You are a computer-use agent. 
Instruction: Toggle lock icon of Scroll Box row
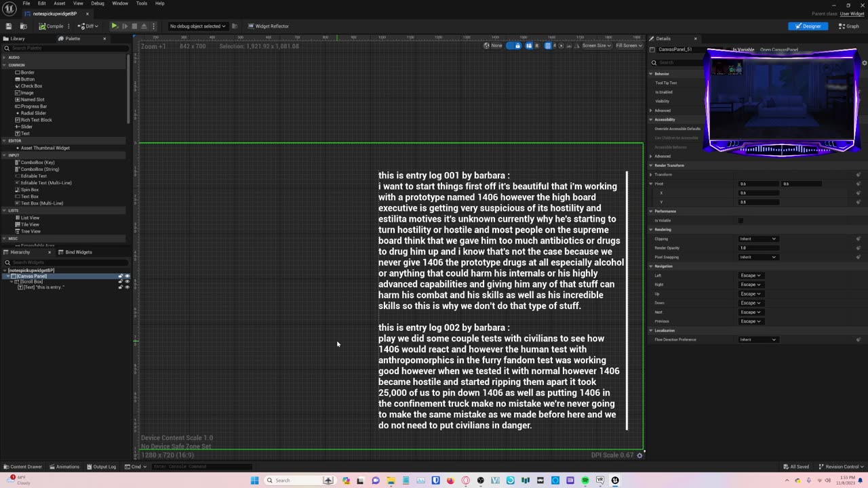coord(121,282)
